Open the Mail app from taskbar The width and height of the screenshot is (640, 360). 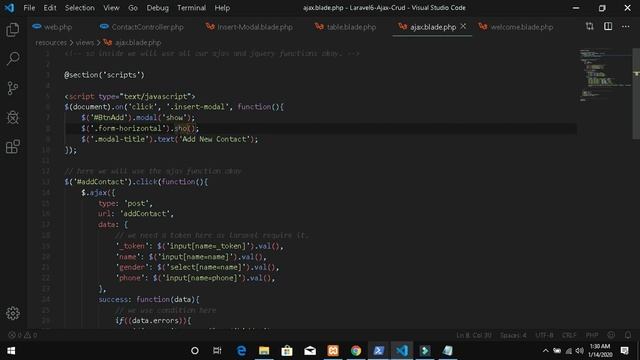tap(310, 351)
